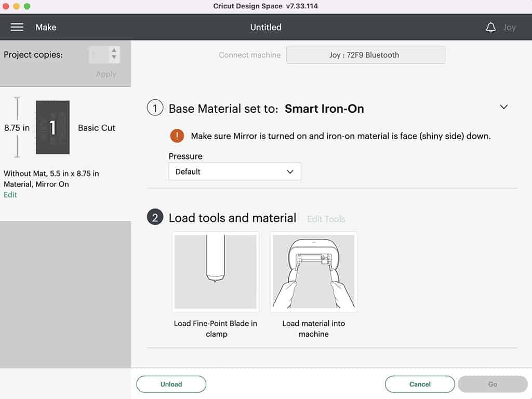Click the Connect machine label
This screenshot has height=399, width=532.
click(x=250, y=55)
